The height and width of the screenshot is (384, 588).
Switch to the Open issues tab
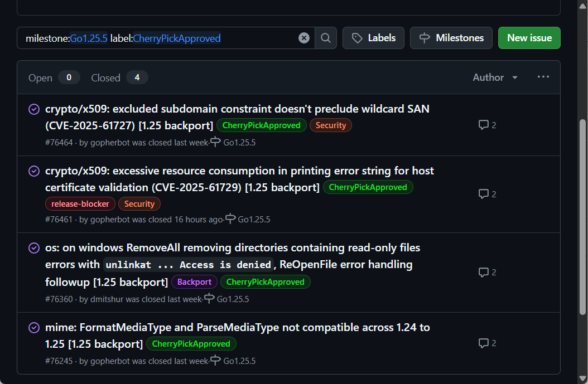[54, 77]
